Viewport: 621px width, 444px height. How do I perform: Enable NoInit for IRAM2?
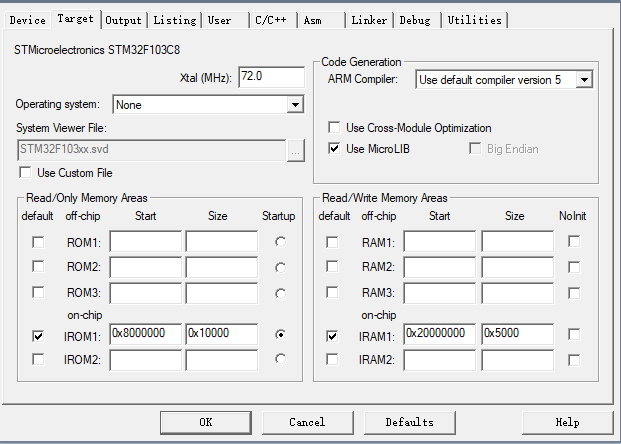[x=574, y=360]
